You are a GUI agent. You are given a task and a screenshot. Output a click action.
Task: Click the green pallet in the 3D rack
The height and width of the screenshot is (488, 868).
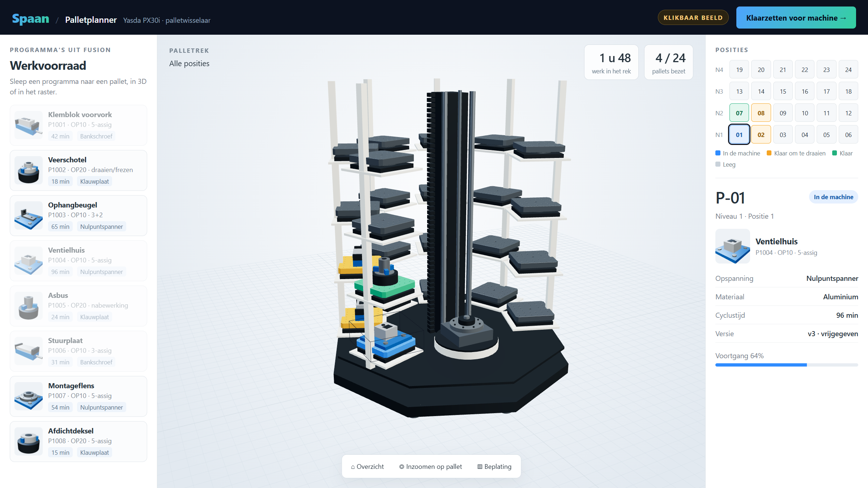[389, 287]
